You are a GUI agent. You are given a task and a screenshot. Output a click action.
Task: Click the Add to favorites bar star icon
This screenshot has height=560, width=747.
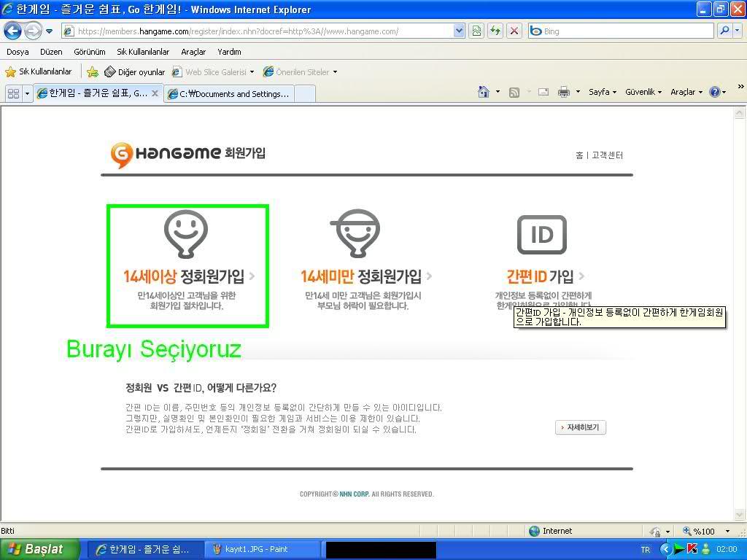pos(93,72)
